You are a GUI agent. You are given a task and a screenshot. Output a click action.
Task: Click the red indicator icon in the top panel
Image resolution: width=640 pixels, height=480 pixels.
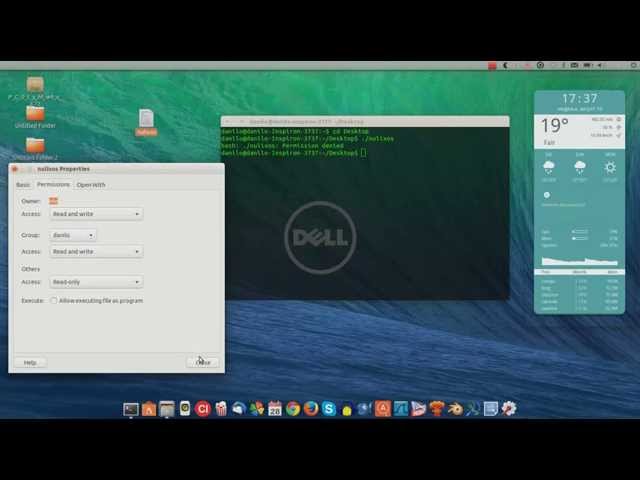pyautogui.click(x=492, y=65)
